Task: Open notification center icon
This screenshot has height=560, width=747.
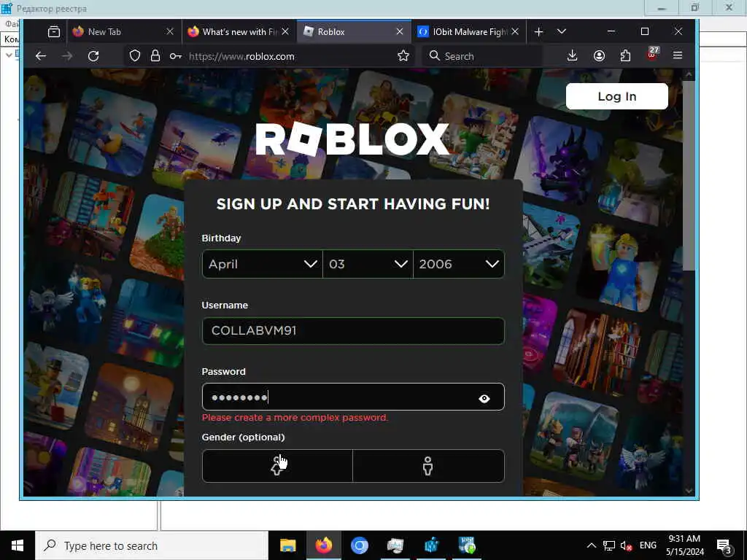Action: 724,546
